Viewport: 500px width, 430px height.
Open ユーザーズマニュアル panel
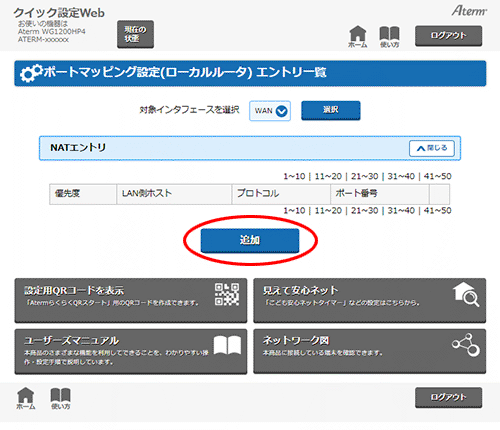[x=131, y=351]
